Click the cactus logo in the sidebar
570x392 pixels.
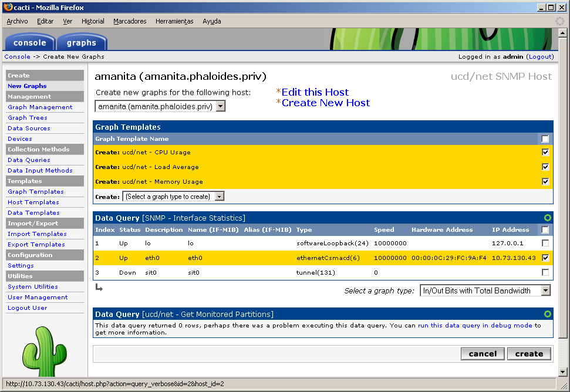tap(45, 352)
